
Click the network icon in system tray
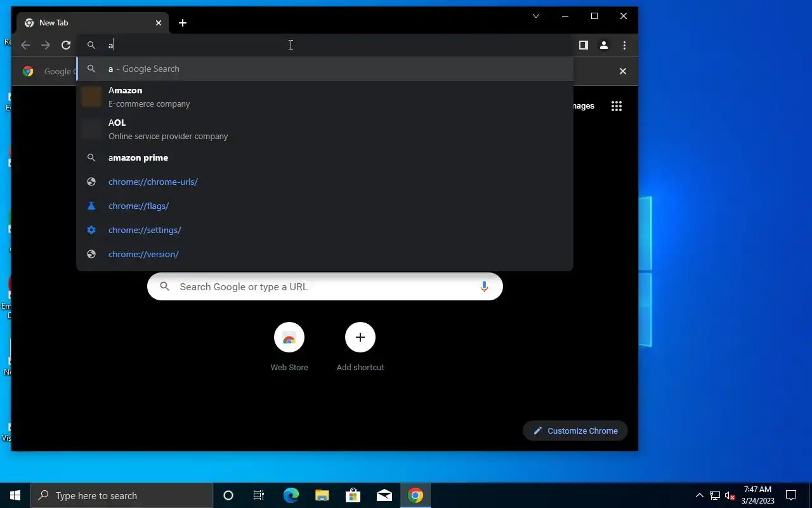pyautogui.click(x=715, y=495)
